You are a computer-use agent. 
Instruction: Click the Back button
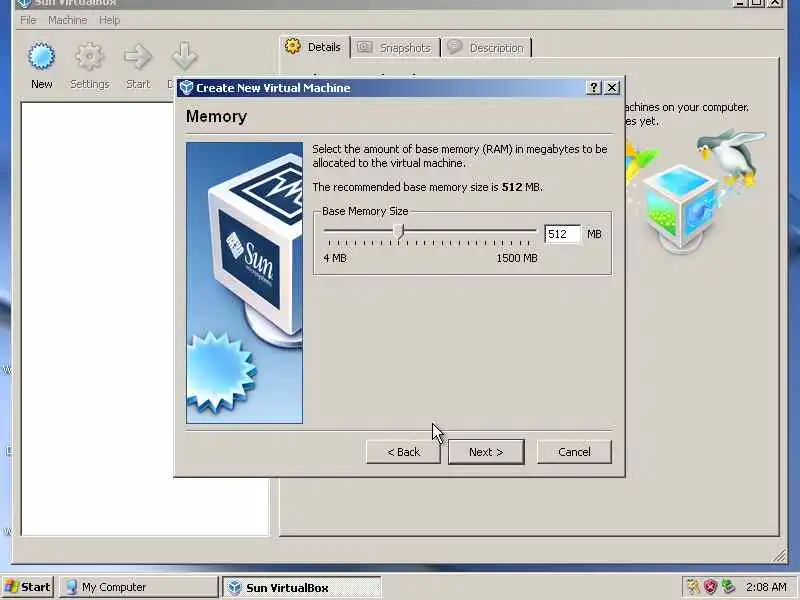403,452
